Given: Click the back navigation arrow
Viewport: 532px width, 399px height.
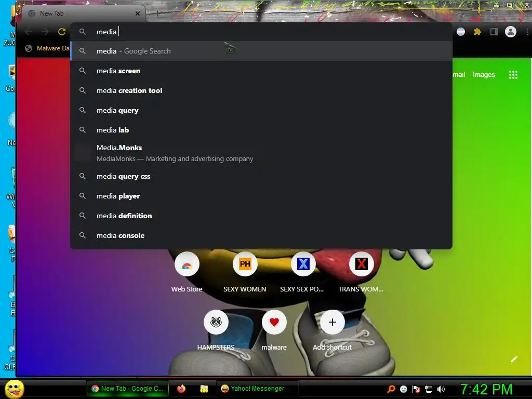Looking at the screenshot, I should 29,32.
